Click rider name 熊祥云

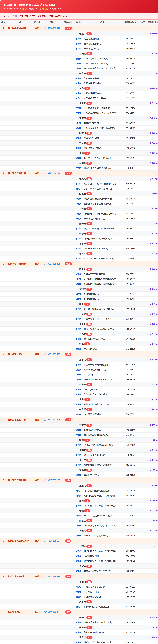pos(83,385)
